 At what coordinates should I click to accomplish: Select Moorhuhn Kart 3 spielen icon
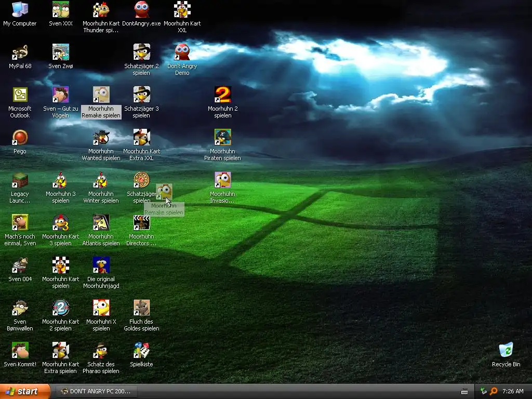click(60, 222)
